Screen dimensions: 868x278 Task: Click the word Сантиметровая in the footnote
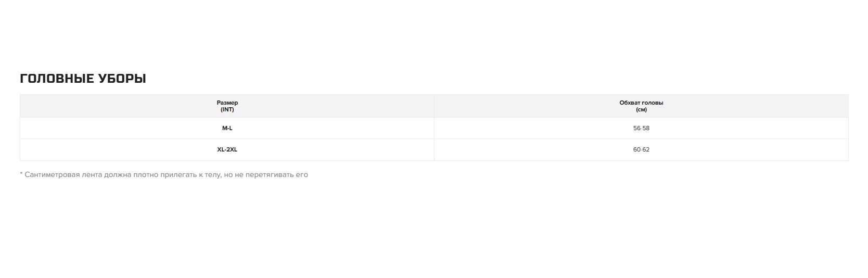click(x=52, y=175)
